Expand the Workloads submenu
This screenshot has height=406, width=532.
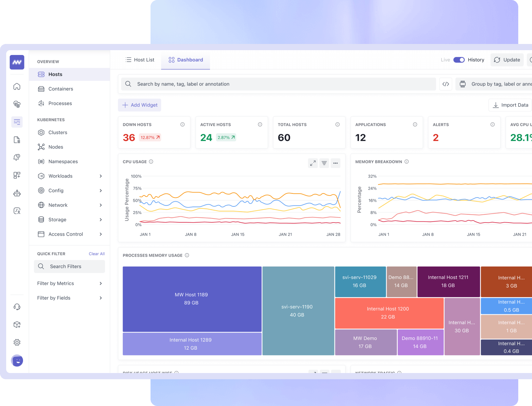tap(101, 176)
